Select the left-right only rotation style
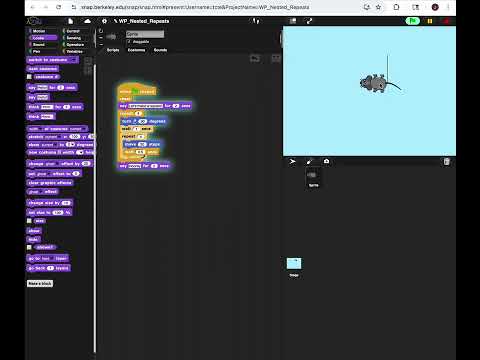The width and height of the screenshot is (480, 360). 101,38
